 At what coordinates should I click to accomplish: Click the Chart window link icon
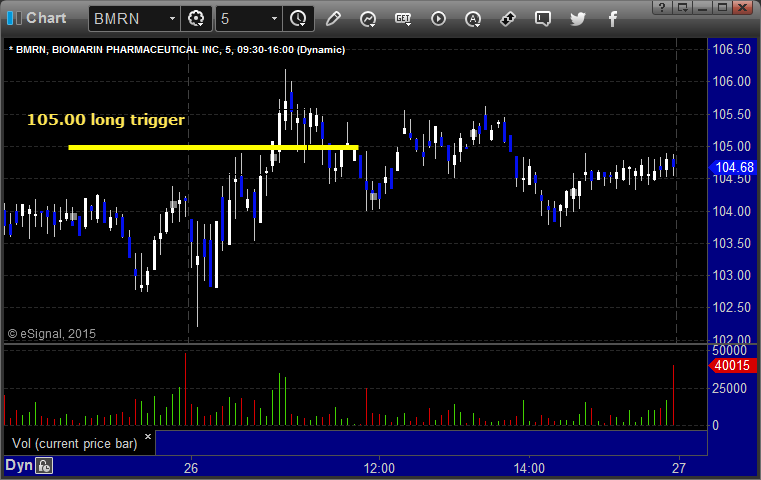pos(14,18)
